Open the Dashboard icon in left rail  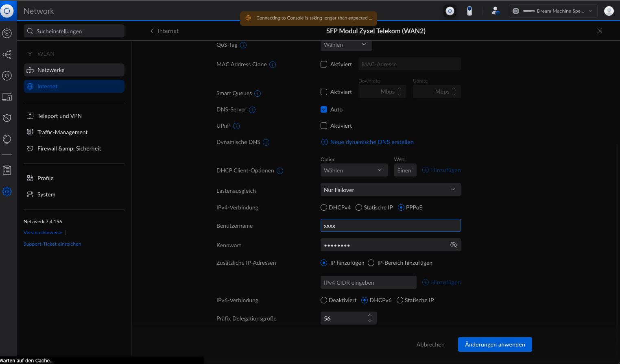7,33
